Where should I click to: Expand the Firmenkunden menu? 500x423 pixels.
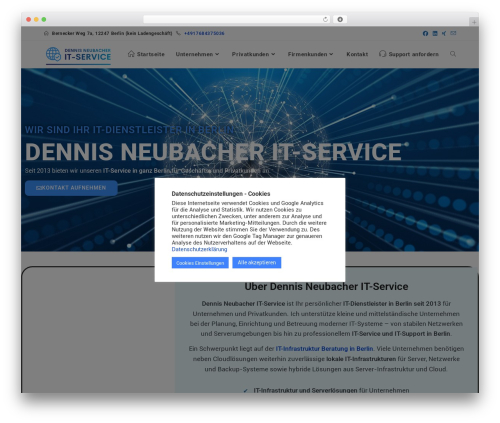click(x=310, y=54)
